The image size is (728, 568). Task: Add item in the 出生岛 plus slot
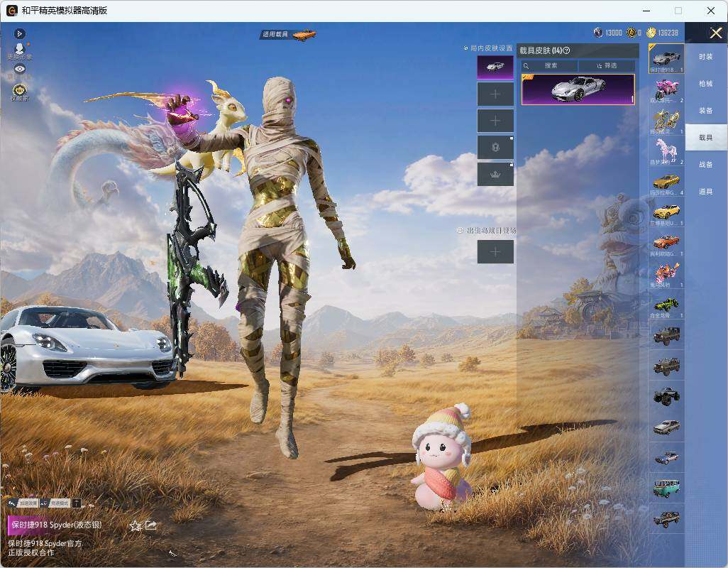(495, 252)
